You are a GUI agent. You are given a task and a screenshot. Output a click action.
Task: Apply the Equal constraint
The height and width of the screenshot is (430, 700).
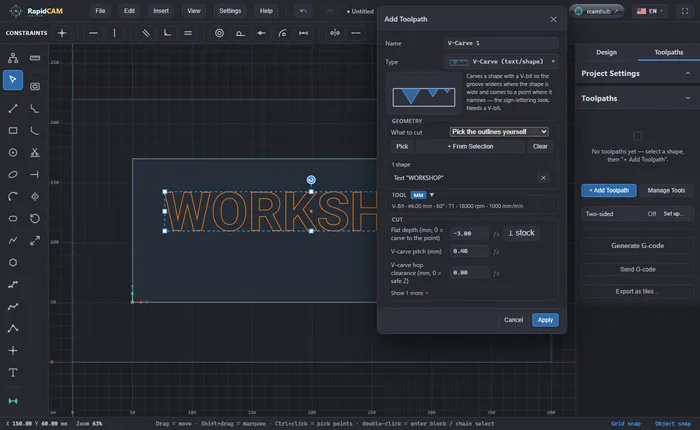click(188, 33)
